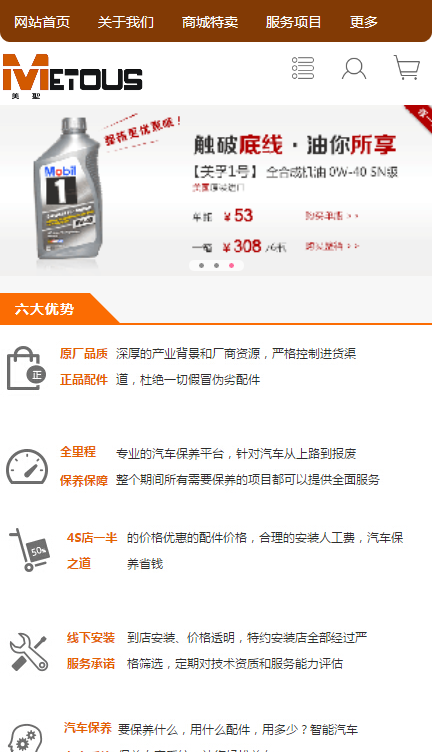Click the wrench and screwdriver icon

[x=29, y=652]
